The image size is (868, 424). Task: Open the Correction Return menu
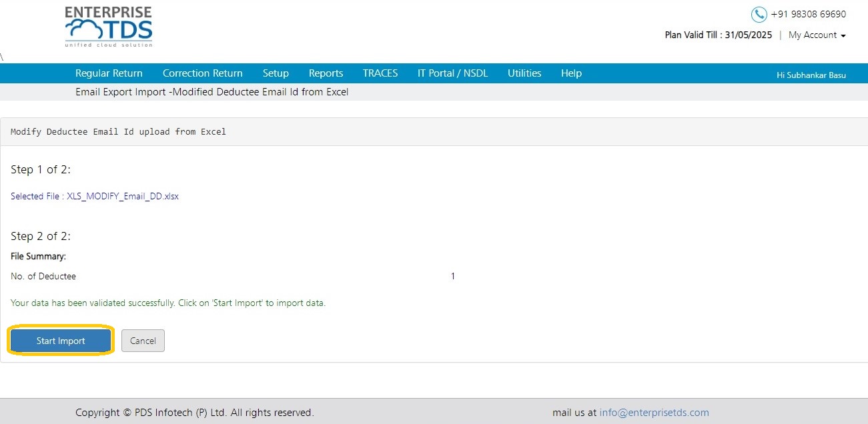(203, 73)
